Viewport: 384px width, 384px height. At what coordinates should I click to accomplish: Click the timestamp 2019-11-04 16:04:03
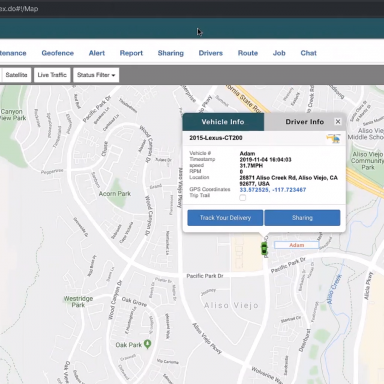click(x=265, y=160)
